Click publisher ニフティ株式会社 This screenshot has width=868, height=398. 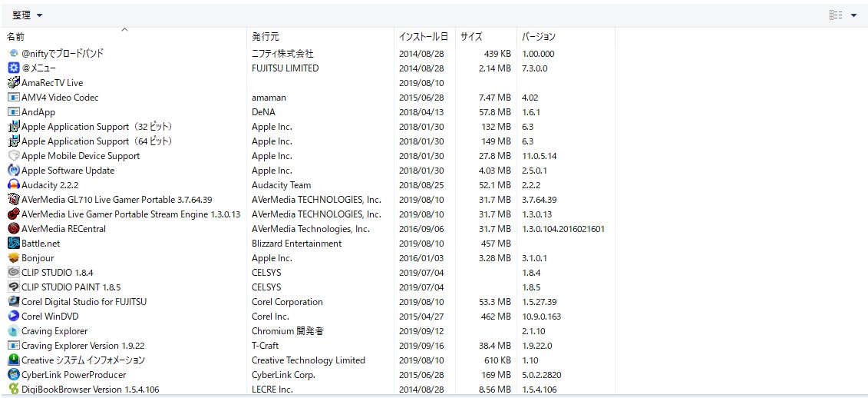coord(283,54)
